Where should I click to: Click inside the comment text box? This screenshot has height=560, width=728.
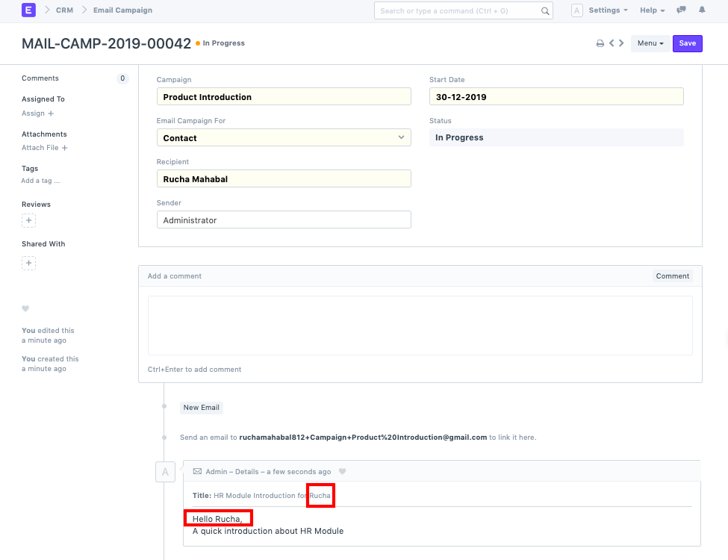418,327
